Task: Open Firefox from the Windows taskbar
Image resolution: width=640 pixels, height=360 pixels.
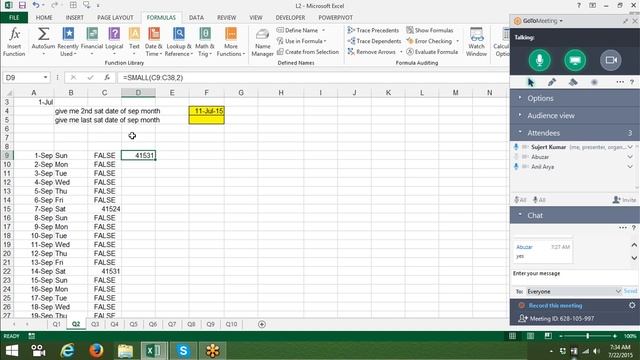Action: 96,350
